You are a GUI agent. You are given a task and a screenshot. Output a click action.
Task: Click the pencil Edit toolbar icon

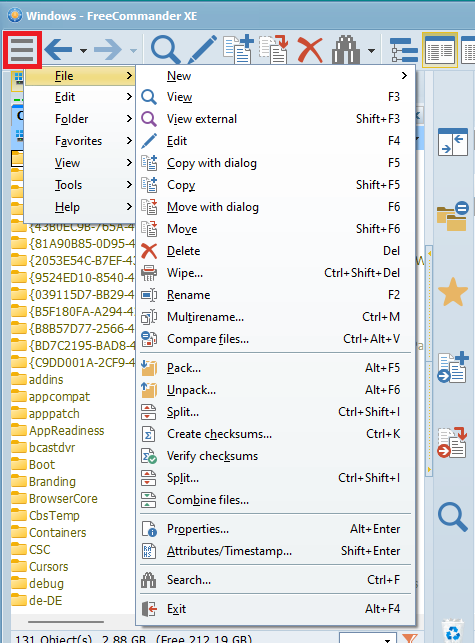point(202,50)
